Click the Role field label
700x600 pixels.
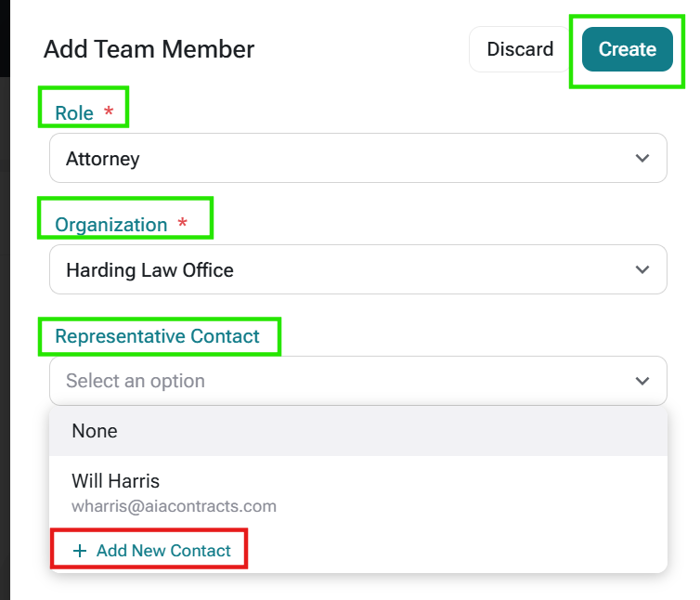[74, 113]
